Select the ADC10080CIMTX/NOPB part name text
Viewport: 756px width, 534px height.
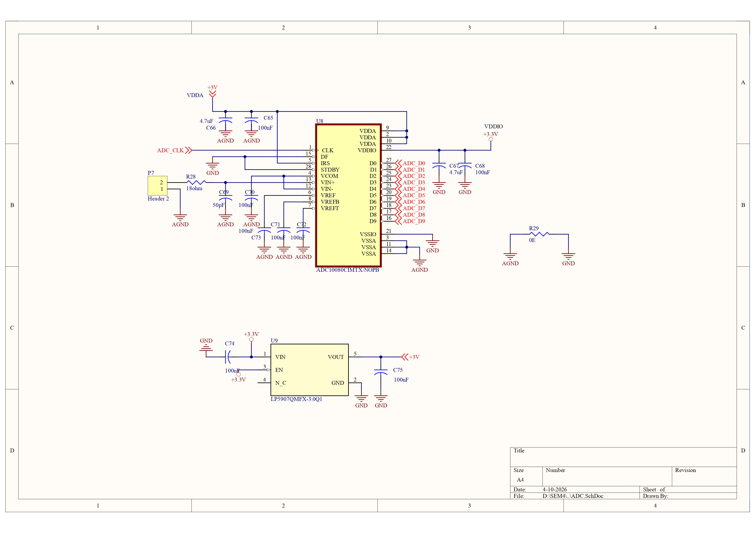(x=347, y=270)
